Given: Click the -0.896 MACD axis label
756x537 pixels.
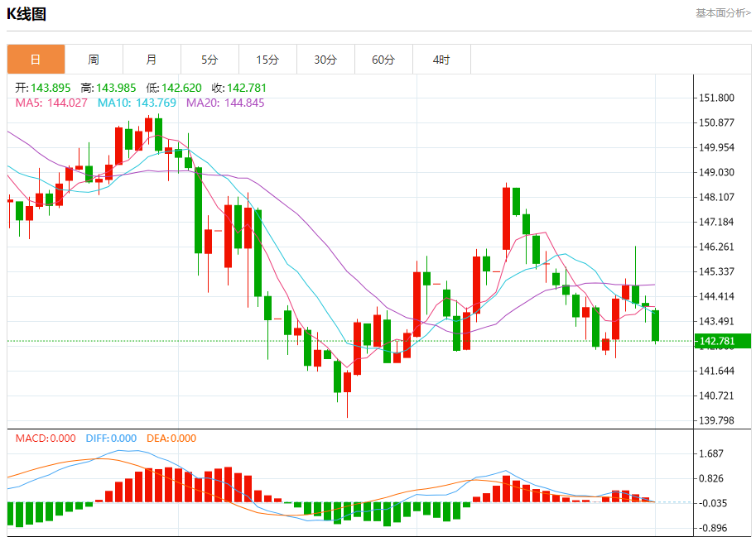Looking at the screenshot, I should click(x=713, y=528).
